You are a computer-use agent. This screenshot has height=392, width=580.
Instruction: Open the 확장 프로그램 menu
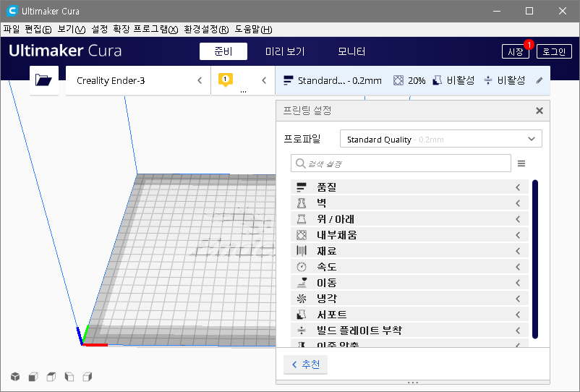point(146,29)
